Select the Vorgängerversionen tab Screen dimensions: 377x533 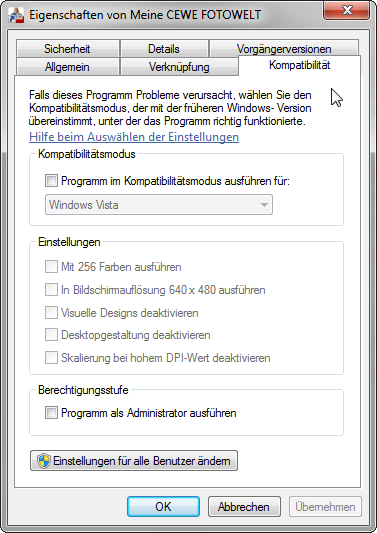pos(284,49)
